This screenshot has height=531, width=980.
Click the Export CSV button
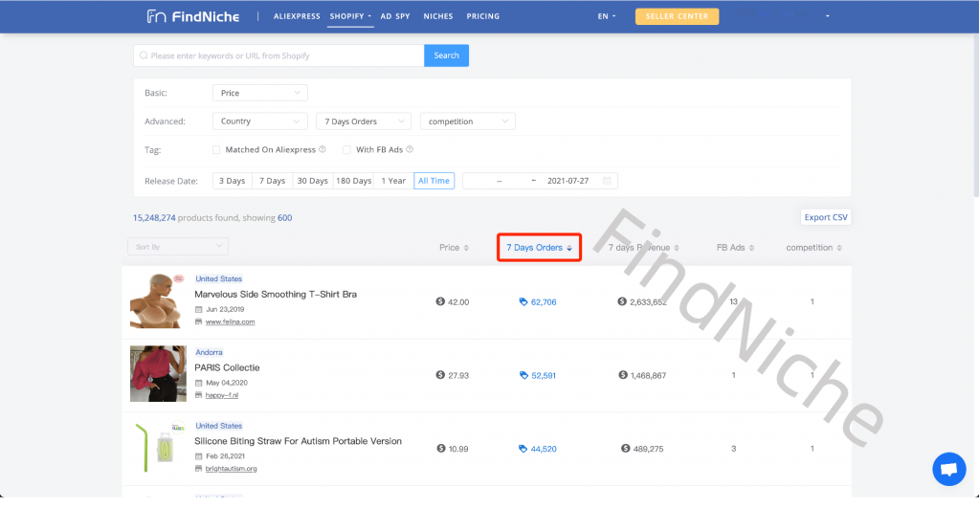tap(826, 217)
